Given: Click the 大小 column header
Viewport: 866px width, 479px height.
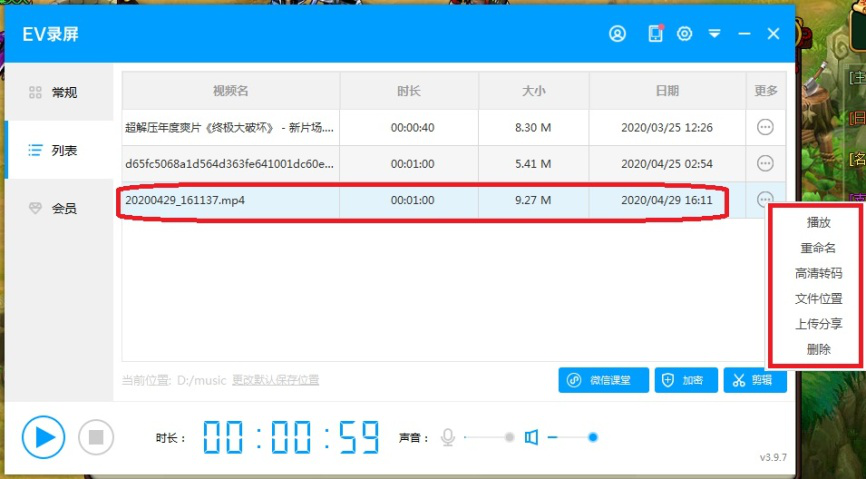Looking at the screenshot, I should [x=534, y=91].
